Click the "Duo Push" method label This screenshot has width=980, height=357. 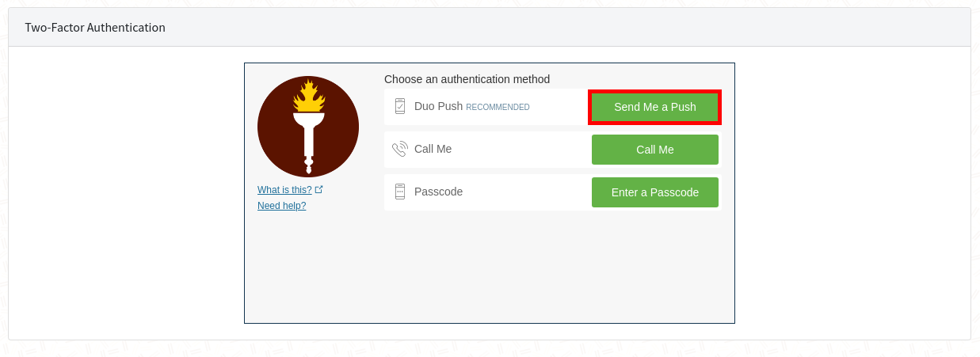(438, 106)
